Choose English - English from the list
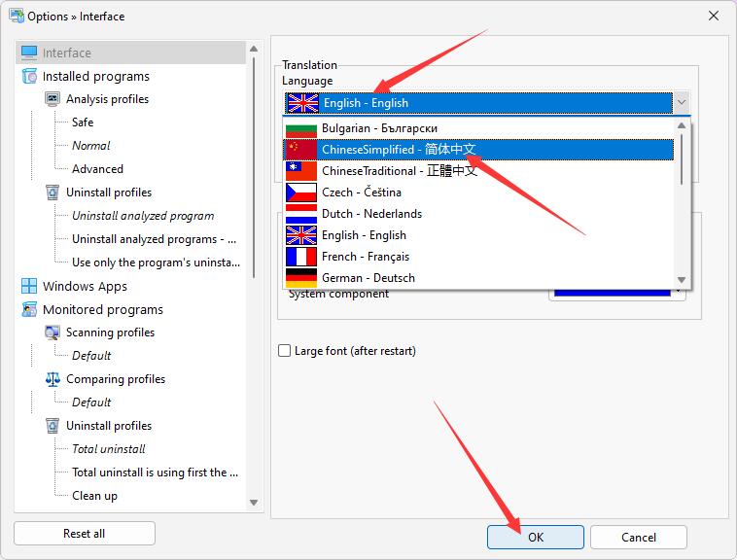 pyautogui.click(x=478, y=235)
